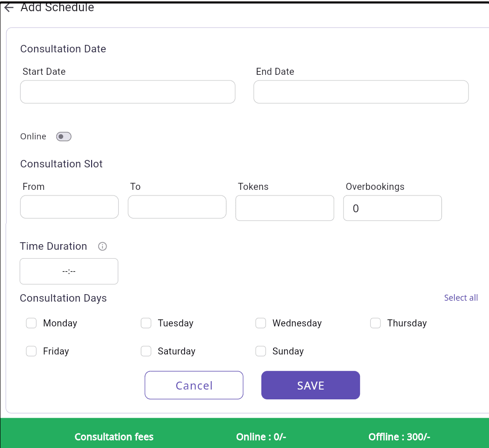Toggle the Online switch
The image size is (489, 448).
coord(64,137)
